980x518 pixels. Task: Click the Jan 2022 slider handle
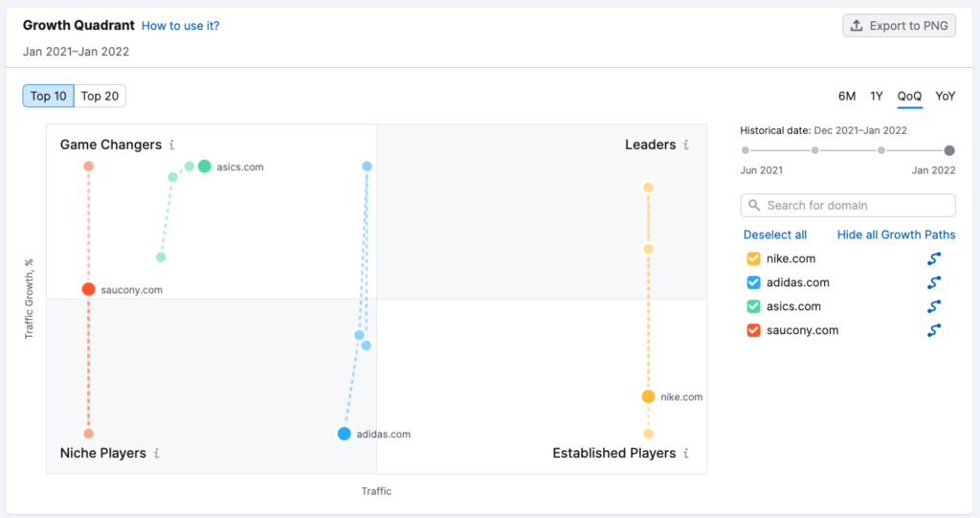pos(949,150)
